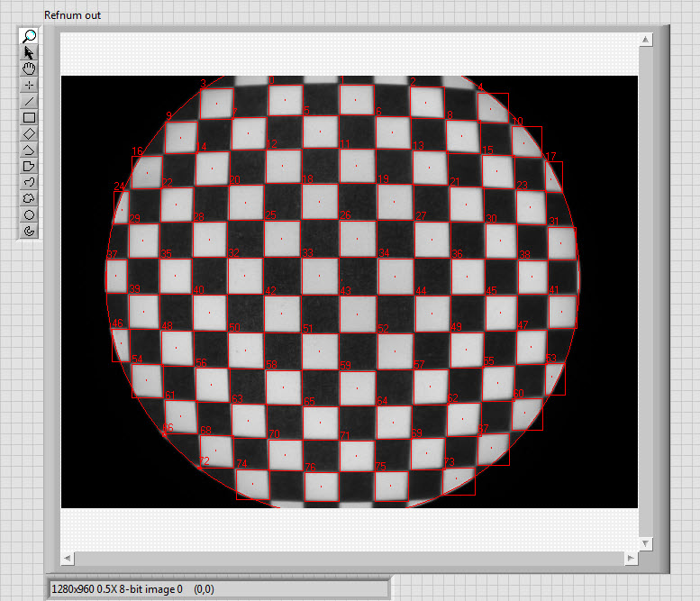Select the Zoom magnifier tool
The height and width of the screenshot is (601, 700).
(x=29, y=36)
